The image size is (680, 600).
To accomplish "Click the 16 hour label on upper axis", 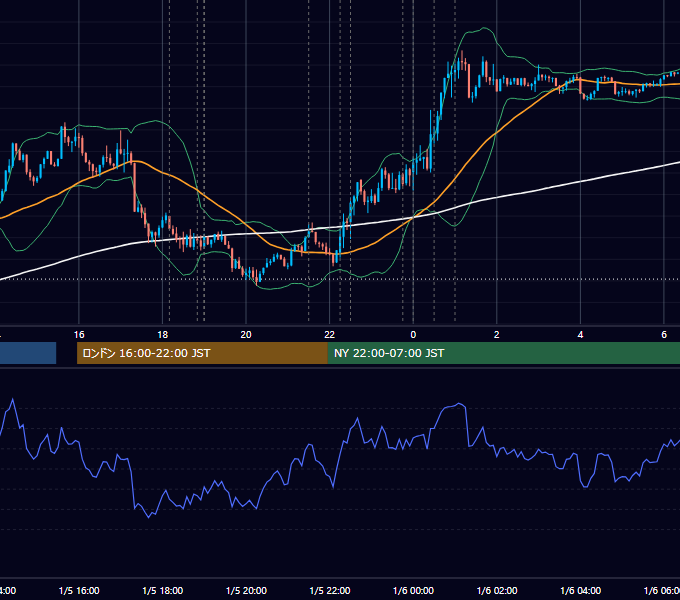I will point(79,335).
